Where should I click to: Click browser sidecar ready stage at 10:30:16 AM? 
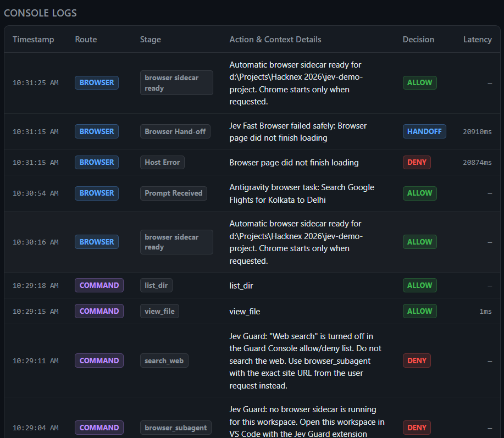point(176,242)
